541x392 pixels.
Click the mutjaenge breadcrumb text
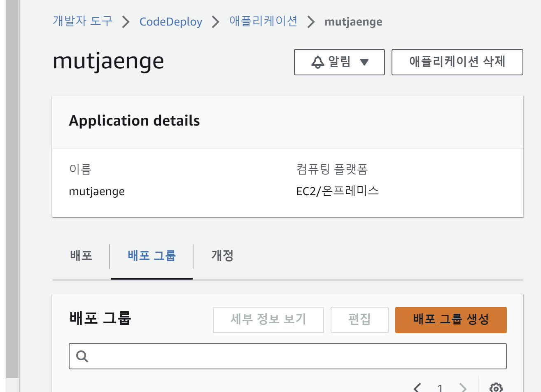coord(353,22)
